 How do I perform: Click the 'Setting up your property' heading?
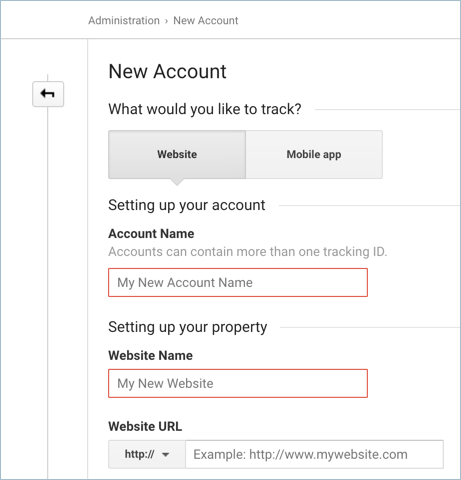188,327
